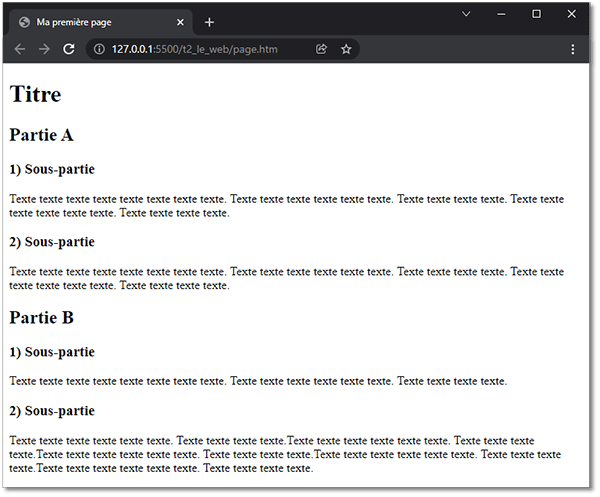Viewport: 600px width, 497px height.
Task: Close the "Ma première page" tab
Action: [x=180, y=22]
